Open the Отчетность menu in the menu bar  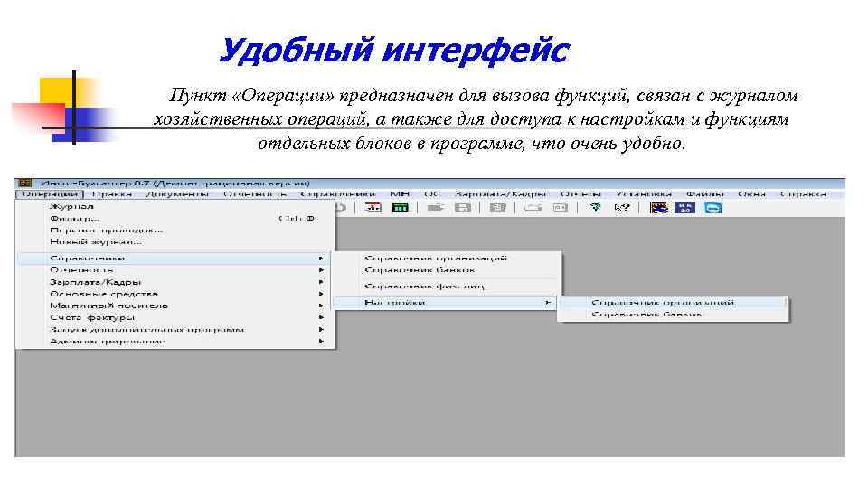click(x=255, y=194)
